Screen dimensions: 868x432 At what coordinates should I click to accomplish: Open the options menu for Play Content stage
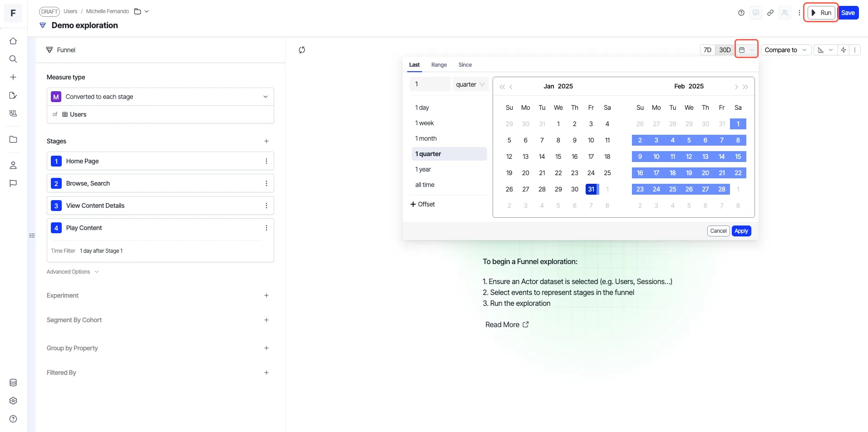266,228
